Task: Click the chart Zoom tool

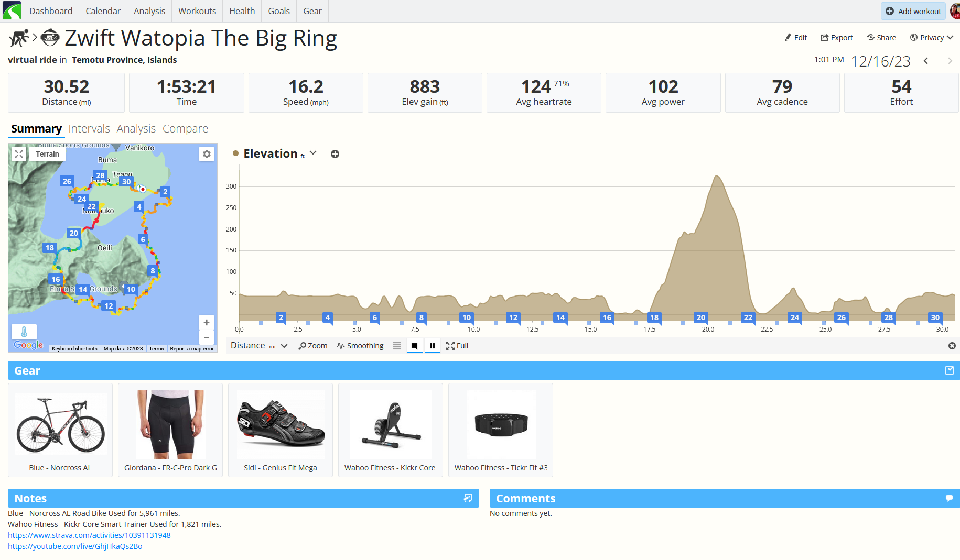Action: click(313, 346)
